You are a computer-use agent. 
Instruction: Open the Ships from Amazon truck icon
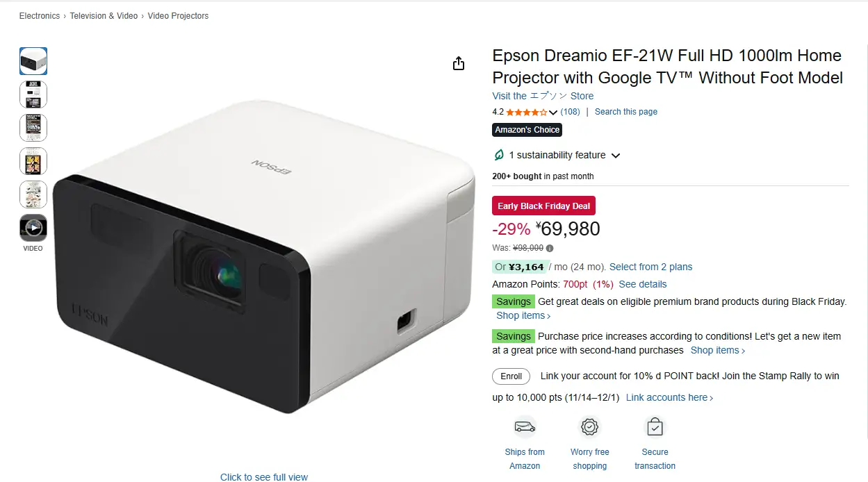click(x=525, y=426)
